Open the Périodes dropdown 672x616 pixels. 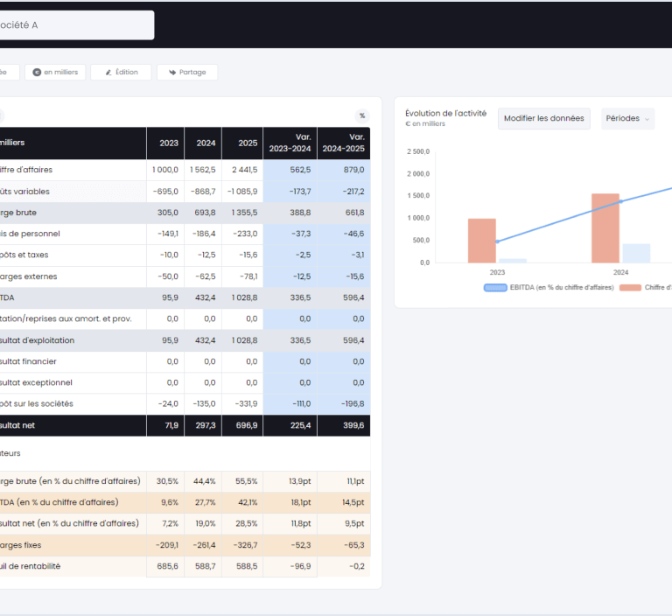click(627, 118)
